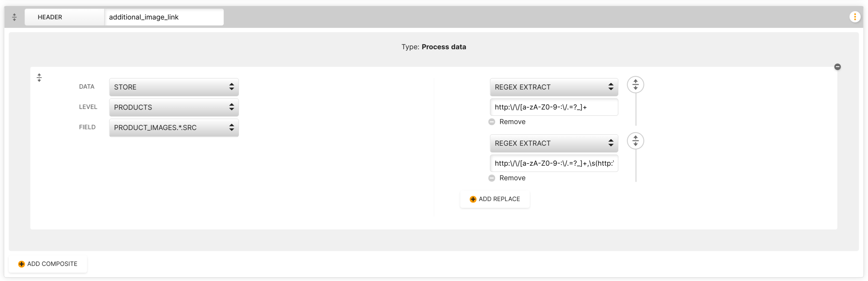
Task: Click the plus icon on Add Composite
Action: click(x=21, y=264)
